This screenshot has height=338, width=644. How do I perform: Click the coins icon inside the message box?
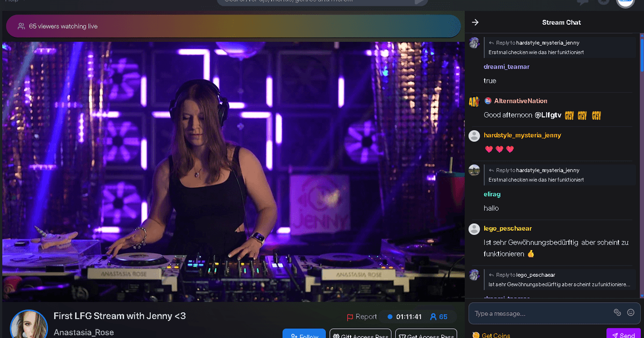click(617, 312)
